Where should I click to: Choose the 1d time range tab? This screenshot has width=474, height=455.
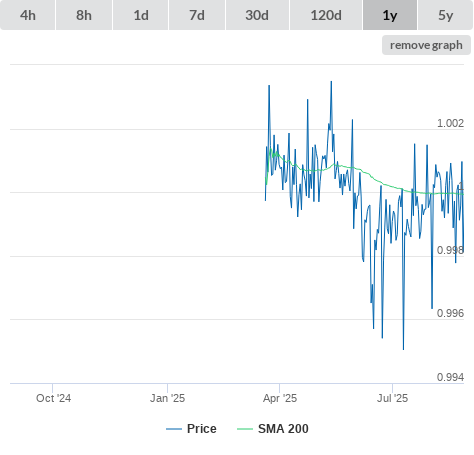coord(141,15)
